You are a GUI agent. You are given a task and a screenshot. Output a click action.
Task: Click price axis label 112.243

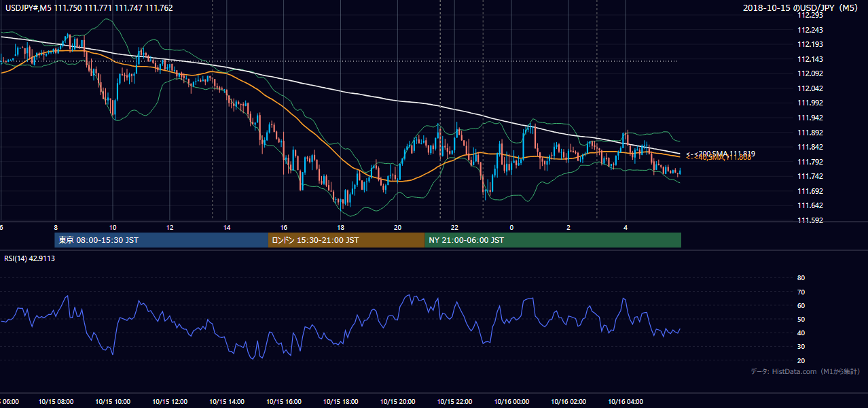(812, 30)
